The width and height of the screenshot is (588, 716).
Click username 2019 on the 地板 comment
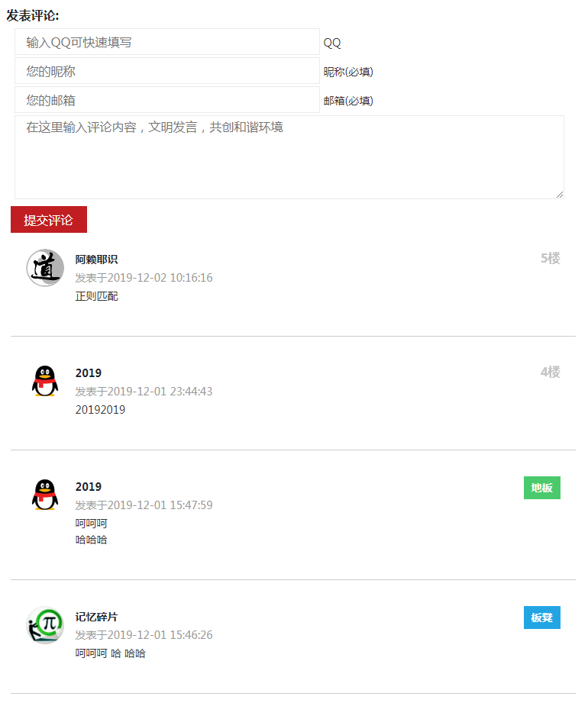88,487
